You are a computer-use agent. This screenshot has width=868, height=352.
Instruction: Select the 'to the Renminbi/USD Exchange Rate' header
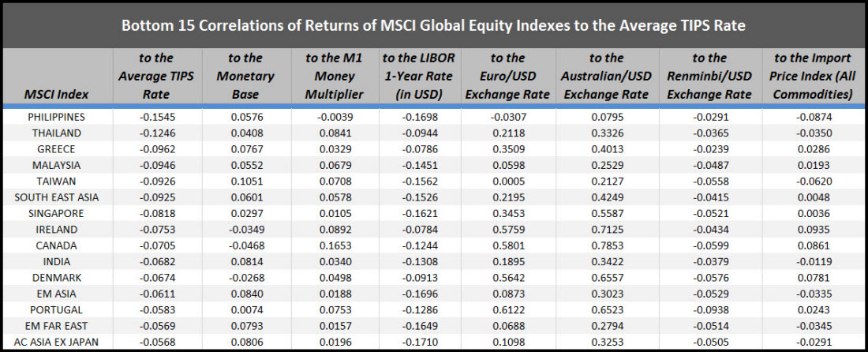tap(709, 77)
